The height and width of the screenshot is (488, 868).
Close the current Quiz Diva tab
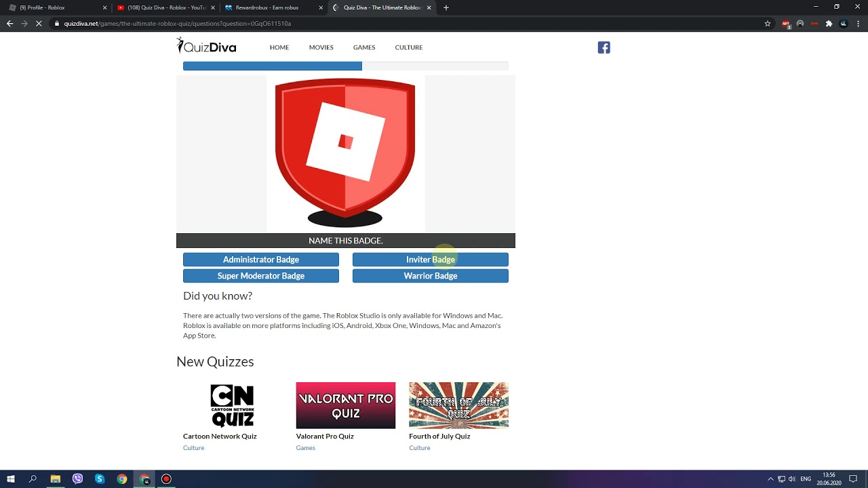[x=429, y=7]
